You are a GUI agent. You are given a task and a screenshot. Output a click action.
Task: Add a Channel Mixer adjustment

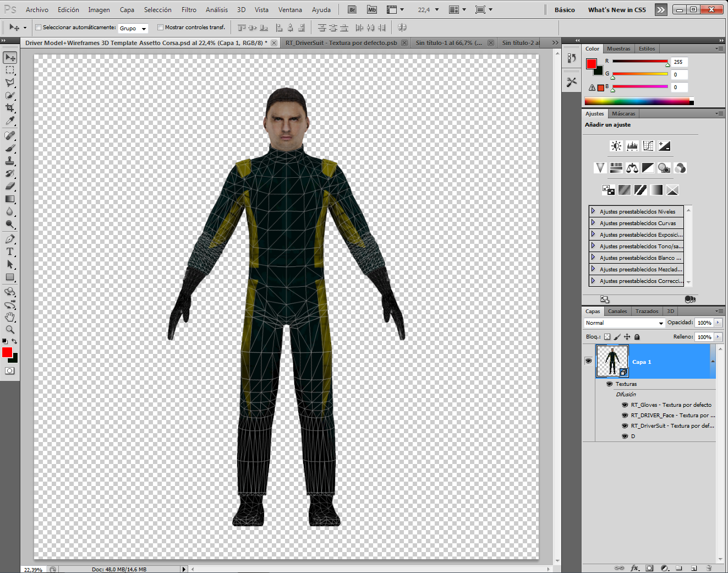[x=680, y=168]
